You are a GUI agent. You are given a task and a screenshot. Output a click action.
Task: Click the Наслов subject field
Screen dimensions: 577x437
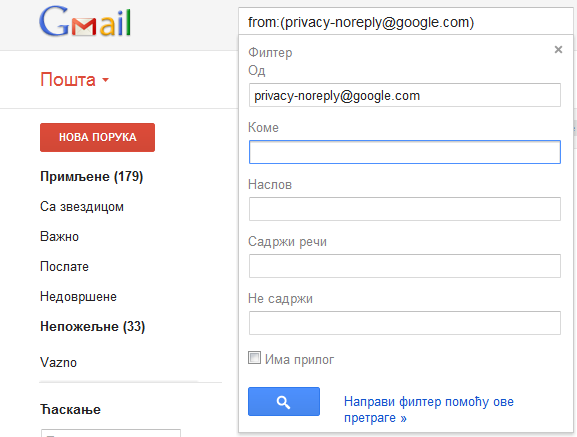click(405, 209)
